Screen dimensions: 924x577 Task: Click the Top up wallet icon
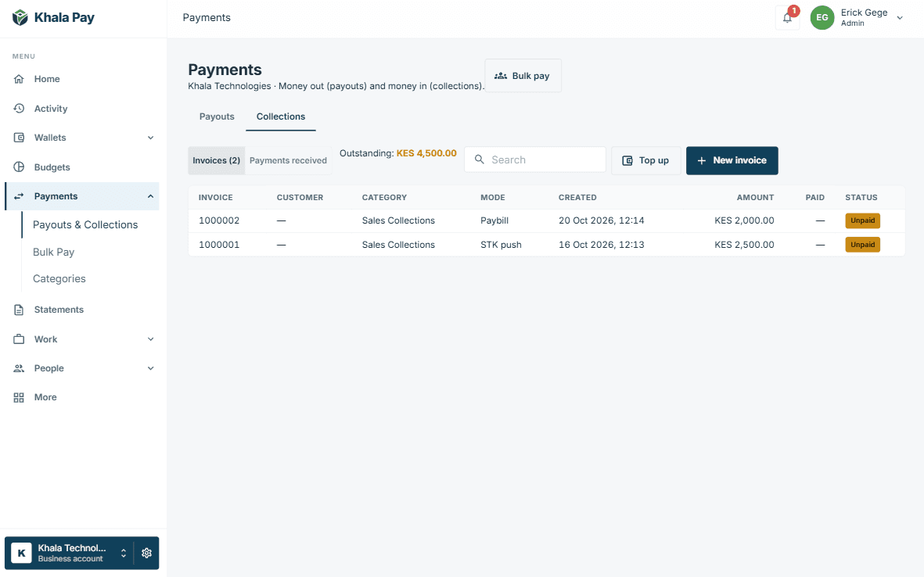click(x=627, y=160)
